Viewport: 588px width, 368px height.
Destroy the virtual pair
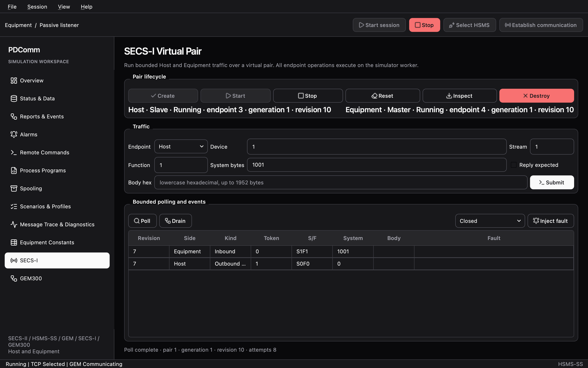coord(537,96)
